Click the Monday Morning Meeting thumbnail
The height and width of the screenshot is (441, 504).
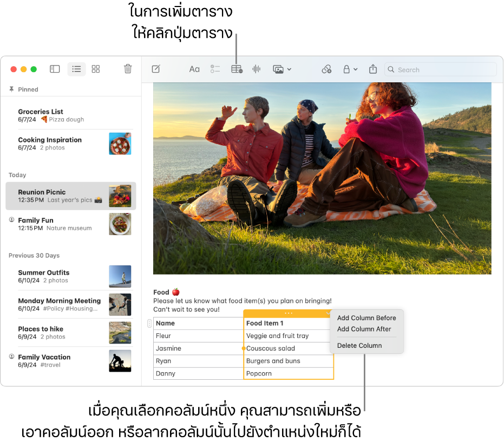pyautogui.click(x=120, y=304)
